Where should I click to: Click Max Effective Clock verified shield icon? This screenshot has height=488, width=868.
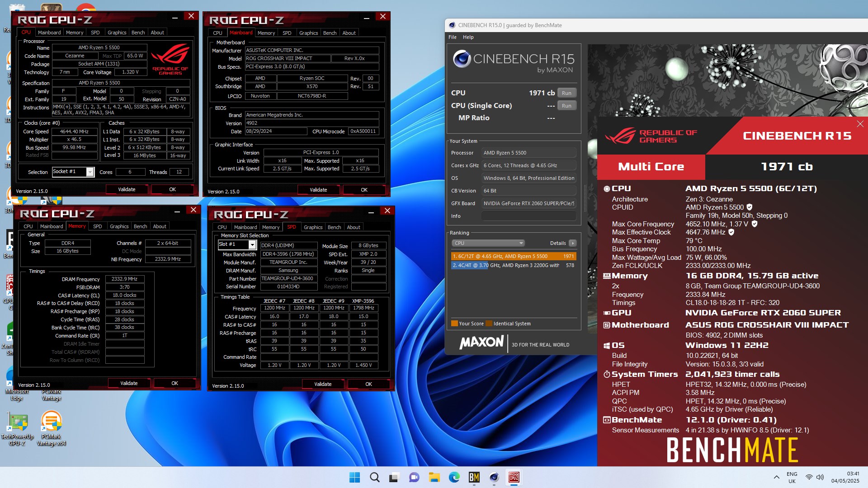[731, 232]
